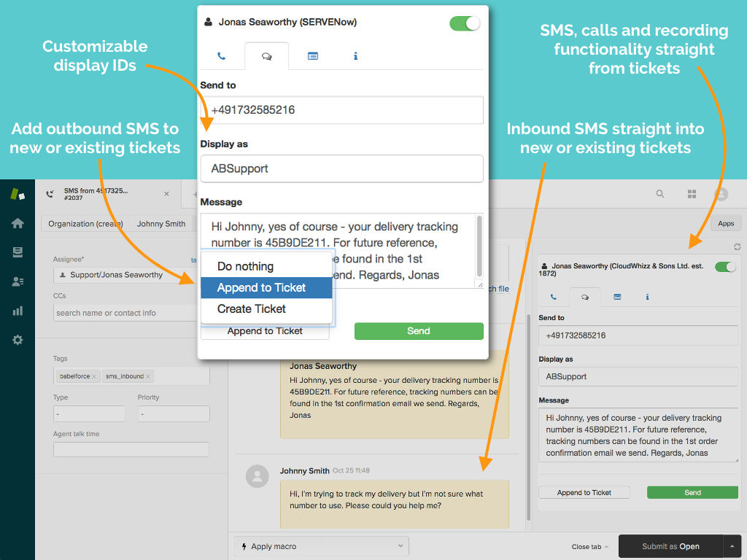Click the Home icon in left sidebar
The image size is (747, 560).
click(18, 224)
